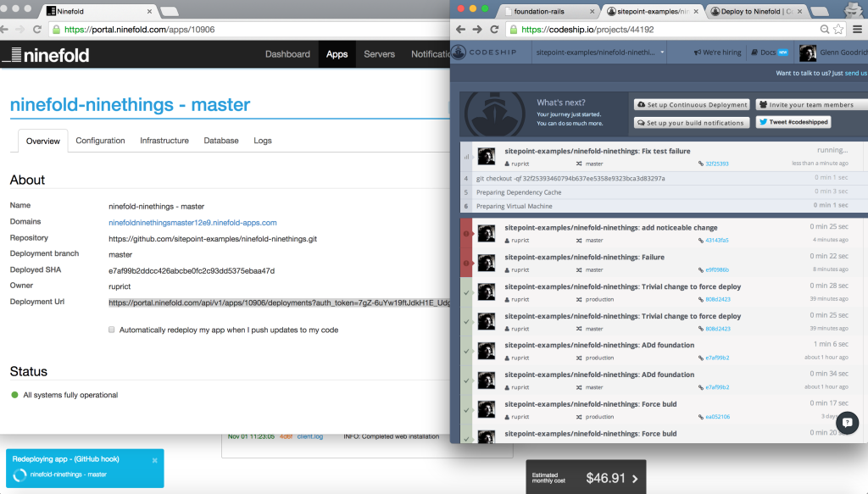Go back in the Codeship browser window
Viewport: 868px width, 494px height.
tap(460, 30)
